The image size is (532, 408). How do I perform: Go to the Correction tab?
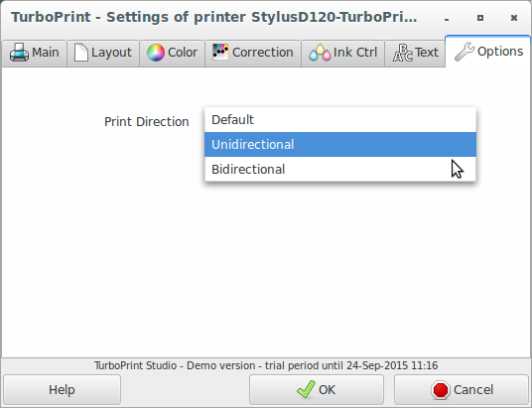click(253, 53)
